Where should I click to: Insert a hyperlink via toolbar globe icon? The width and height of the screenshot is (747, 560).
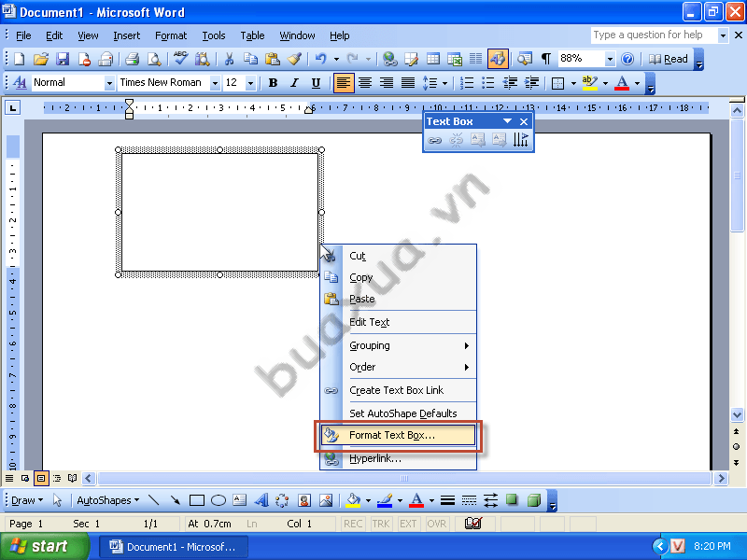pyautogui.click(x=390, y=59)
